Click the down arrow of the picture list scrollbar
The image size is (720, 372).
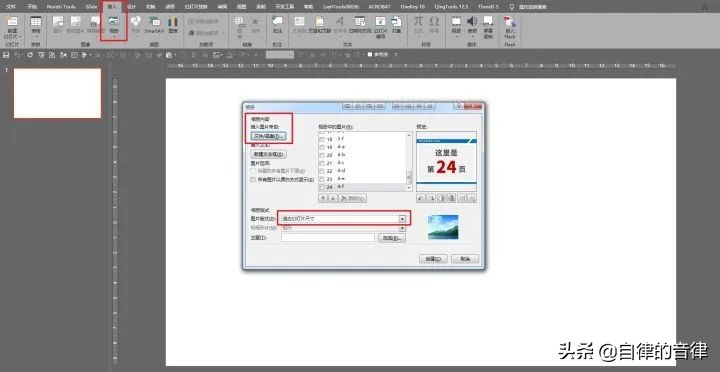click(409, 187)
